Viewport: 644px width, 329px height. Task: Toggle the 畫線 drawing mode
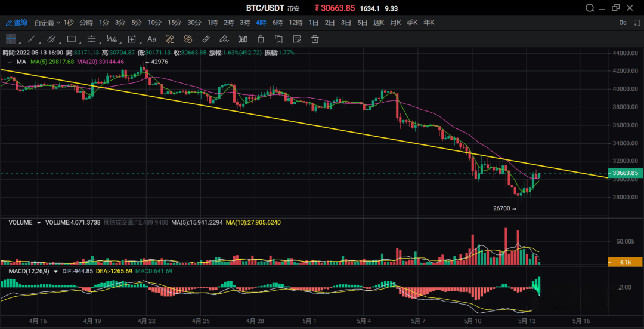coord(17,23)
